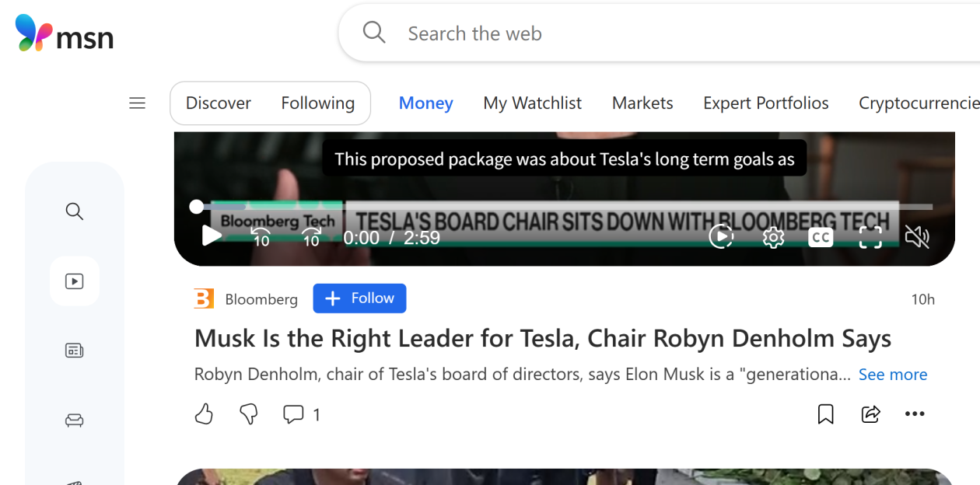The height and width of the screenshot is (485, 980).
Task: Open video settings gear
Action: point(773,237)
